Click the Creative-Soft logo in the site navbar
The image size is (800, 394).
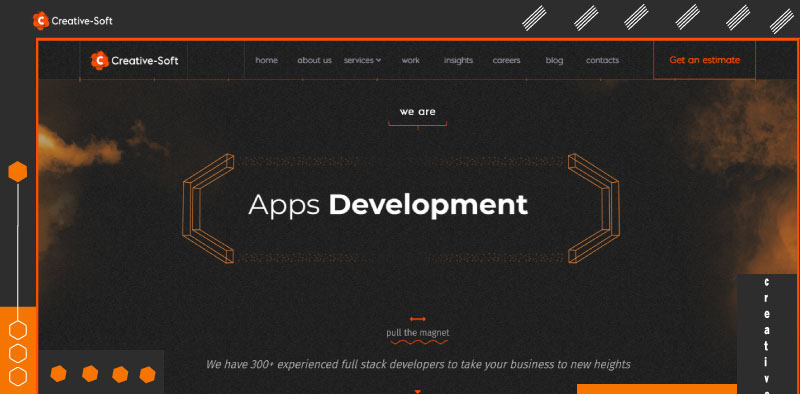click(x=135, y=60)
